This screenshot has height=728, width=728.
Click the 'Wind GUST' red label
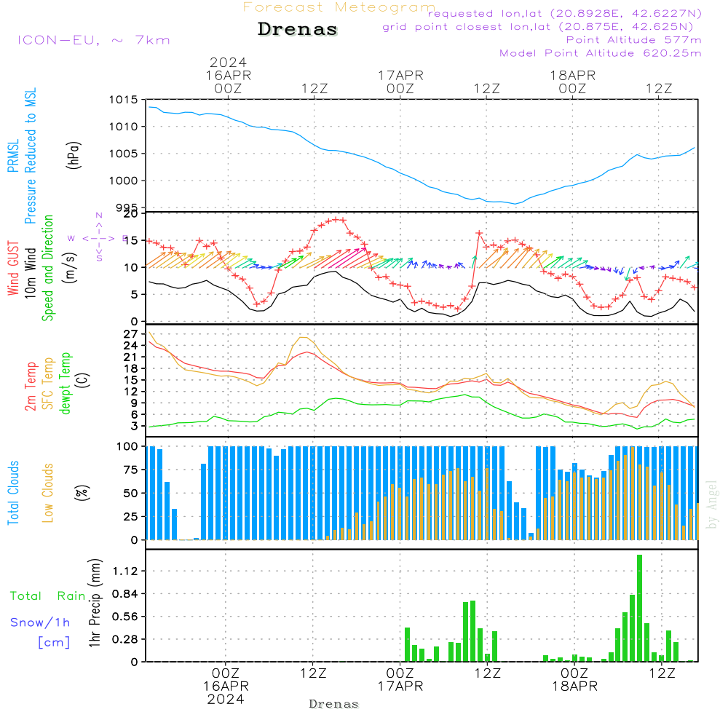coord(13,269)
